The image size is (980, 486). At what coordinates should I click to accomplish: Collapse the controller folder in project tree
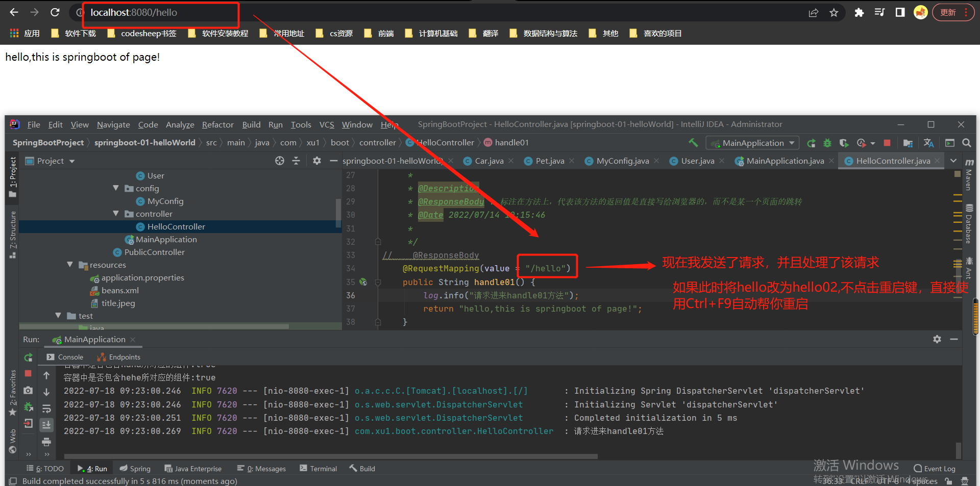116,214
